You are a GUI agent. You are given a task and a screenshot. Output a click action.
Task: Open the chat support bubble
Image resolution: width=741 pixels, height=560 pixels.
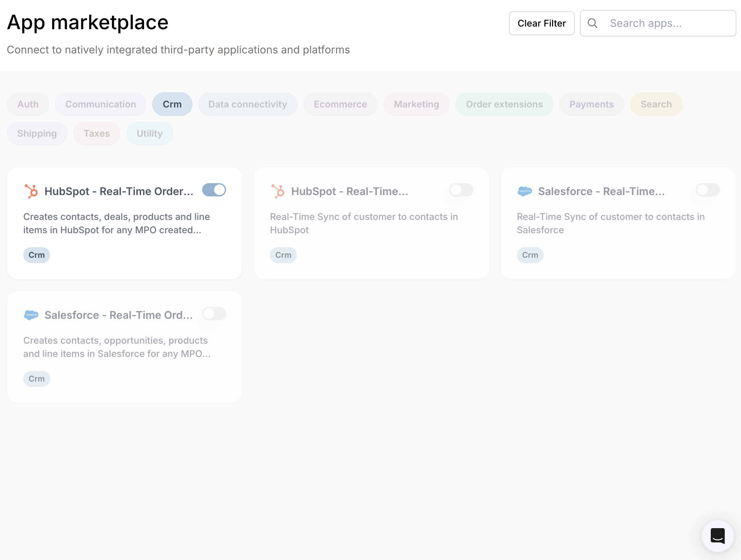717,536
